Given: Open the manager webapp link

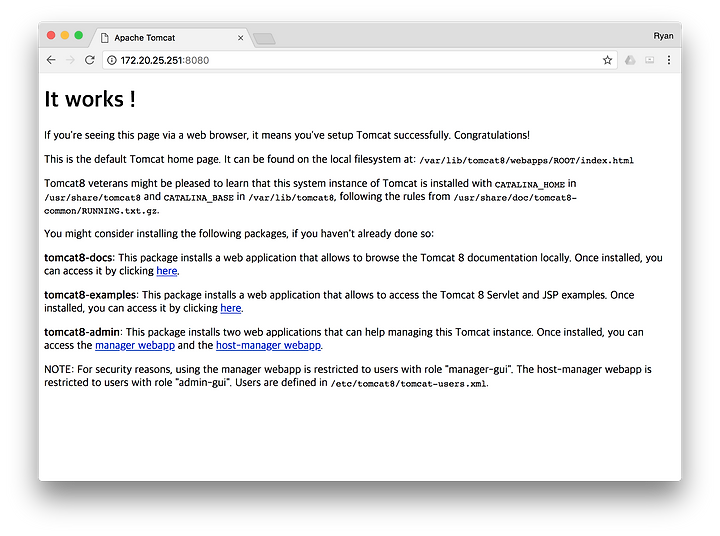Looking at the screenshot, I should point(135,345).
